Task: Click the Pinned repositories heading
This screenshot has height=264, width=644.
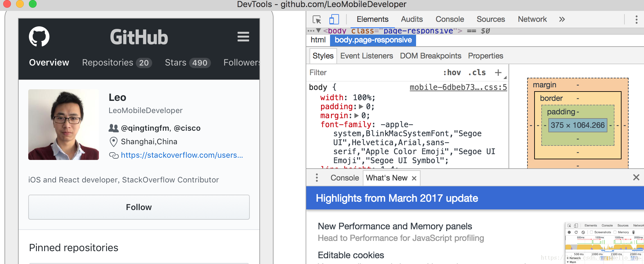Action: click(74, 248)
